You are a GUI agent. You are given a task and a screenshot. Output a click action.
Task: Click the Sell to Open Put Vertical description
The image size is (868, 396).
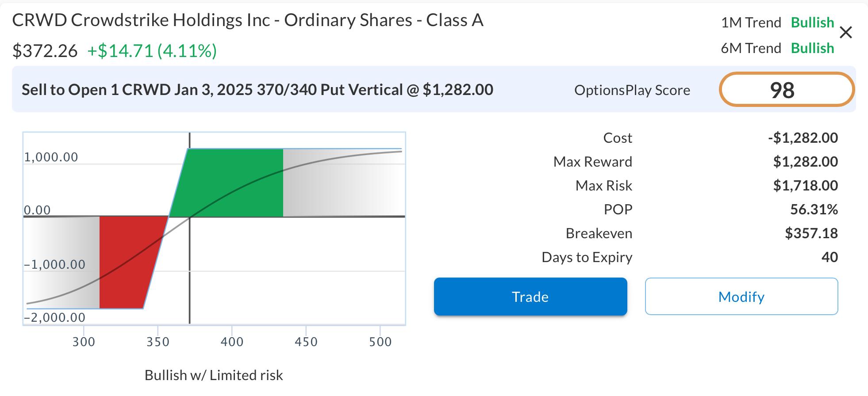257,90
